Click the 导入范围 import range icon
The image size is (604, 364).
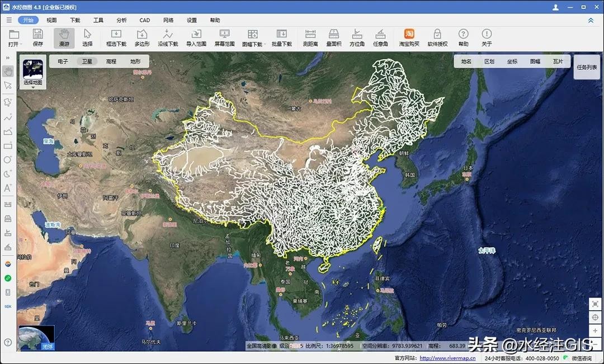196,37
